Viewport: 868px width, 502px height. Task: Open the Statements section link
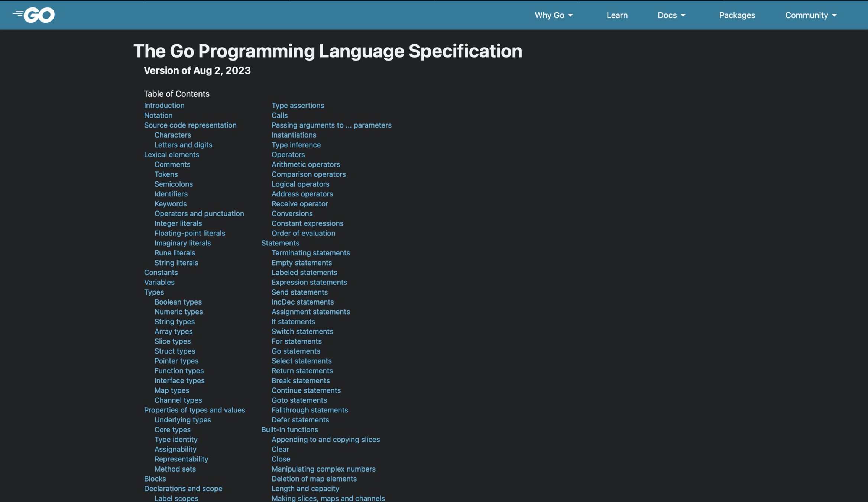coord(280,243)
